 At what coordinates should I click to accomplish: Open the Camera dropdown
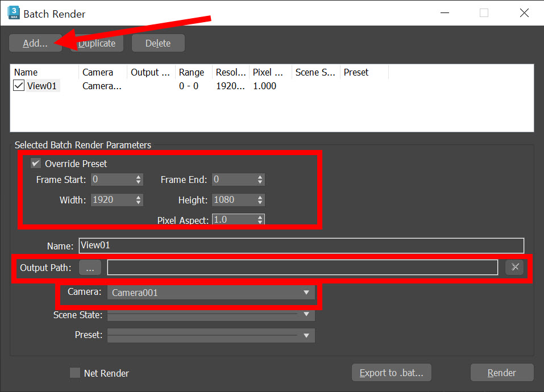point(211,293)
